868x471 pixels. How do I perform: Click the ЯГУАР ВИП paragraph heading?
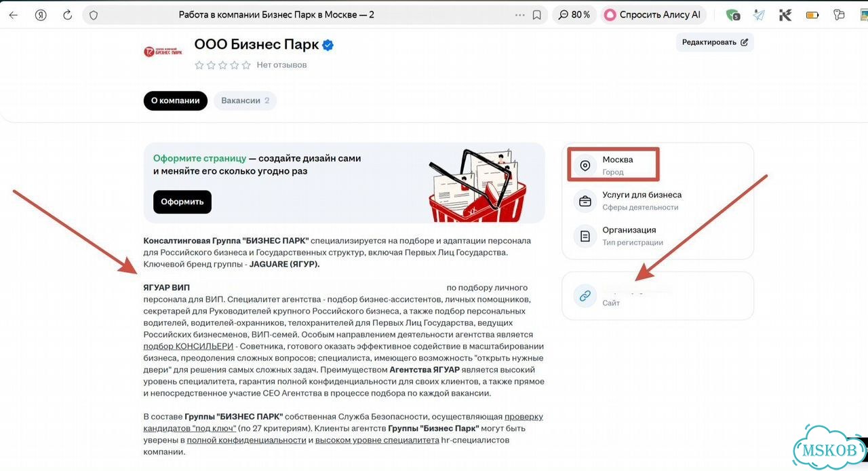click(167, 287)
